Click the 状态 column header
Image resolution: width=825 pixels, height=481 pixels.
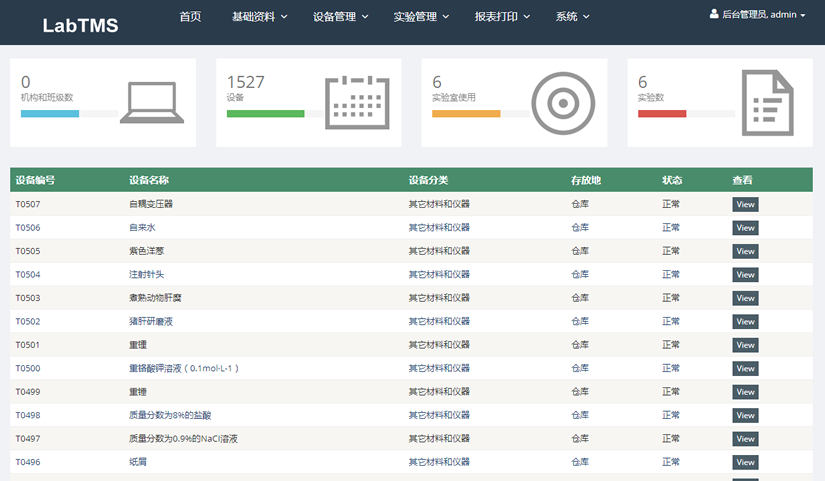pos(672,180)
